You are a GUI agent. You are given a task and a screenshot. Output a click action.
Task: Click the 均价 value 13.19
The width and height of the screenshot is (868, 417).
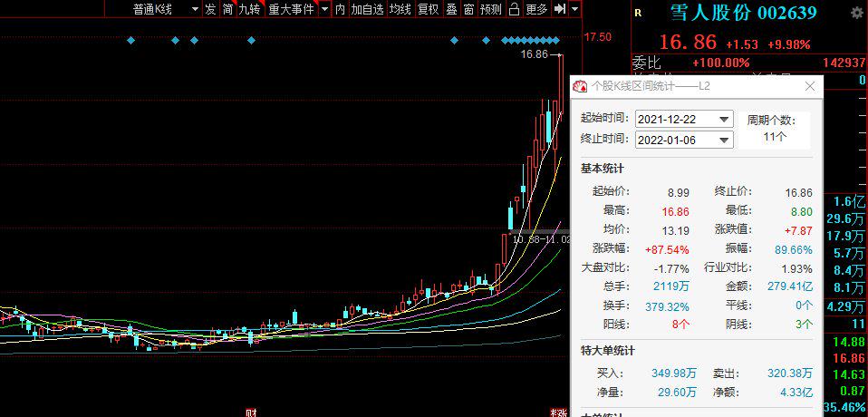(x=676, y=230)
